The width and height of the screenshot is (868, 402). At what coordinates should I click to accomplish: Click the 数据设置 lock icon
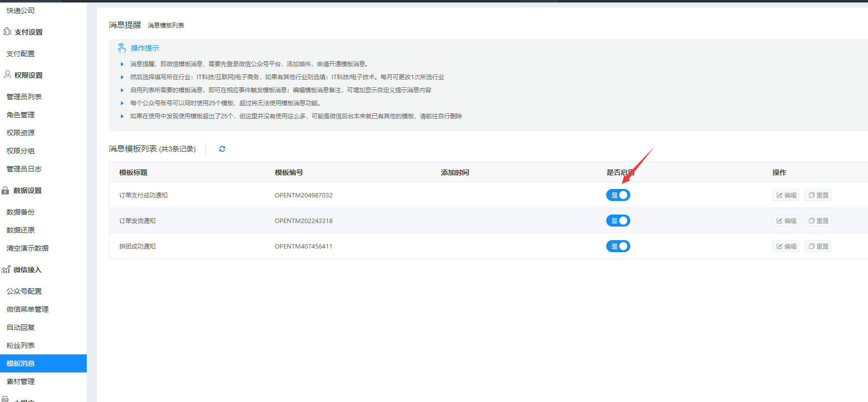click(6, 190)
